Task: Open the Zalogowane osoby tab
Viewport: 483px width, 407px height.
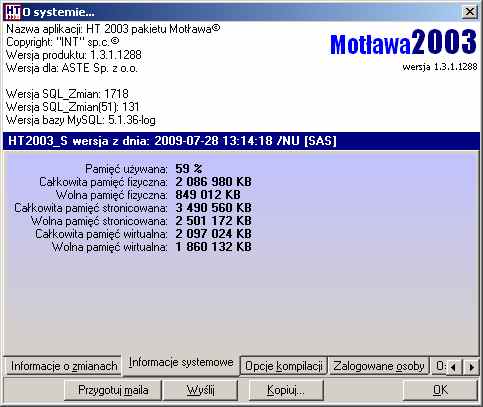Action: pos(379,366)
